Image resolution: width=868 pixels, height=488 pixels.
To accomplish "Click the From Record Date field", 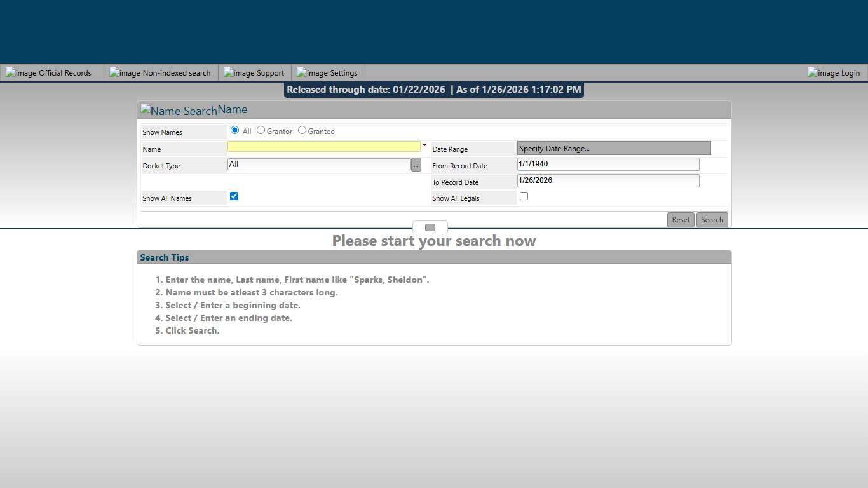I will click(607, 164).
